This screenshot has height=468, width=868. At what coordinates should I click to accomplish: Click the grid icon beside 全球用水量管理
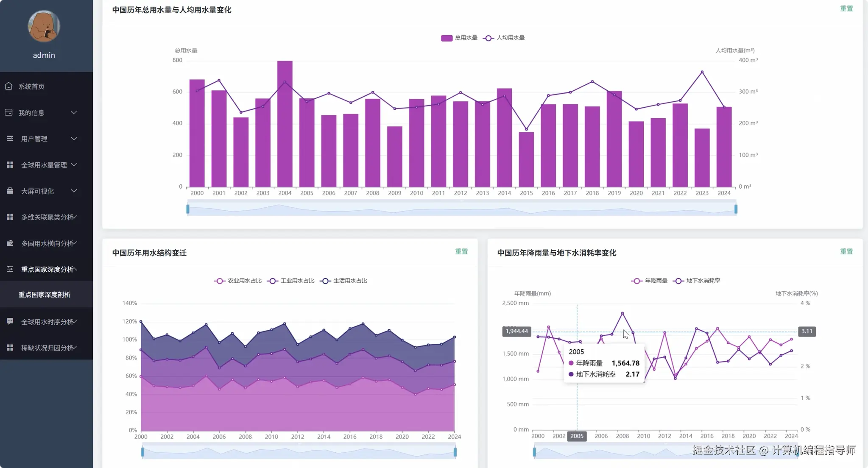(10, 164)
